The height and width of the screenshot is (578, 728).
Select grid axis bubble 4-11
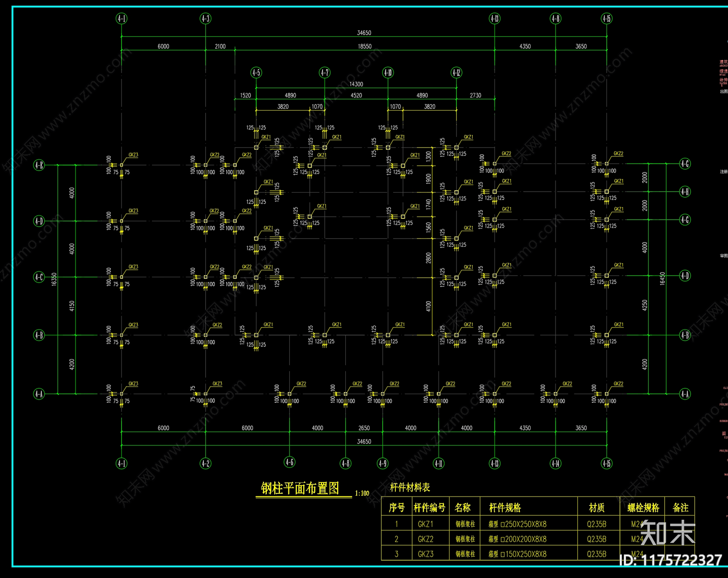coord(439,464)
